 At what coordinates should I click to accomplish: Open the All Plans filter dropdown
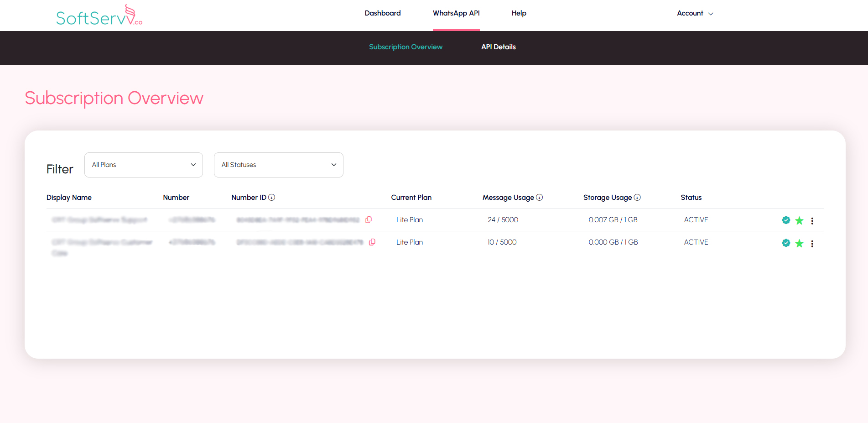pyautogui.click(x=143, y=165)
